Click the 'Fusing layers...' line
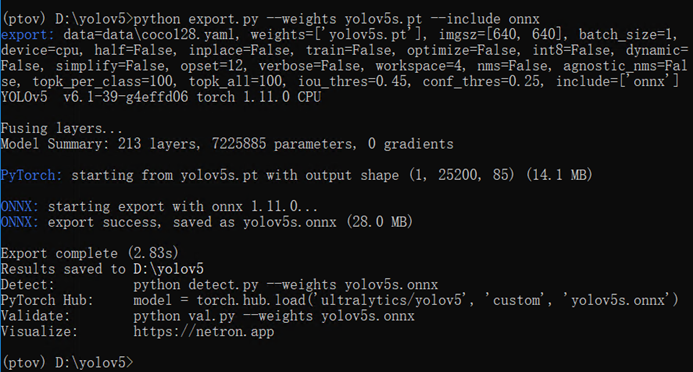The image size is (693, 372). pos(62,129)
